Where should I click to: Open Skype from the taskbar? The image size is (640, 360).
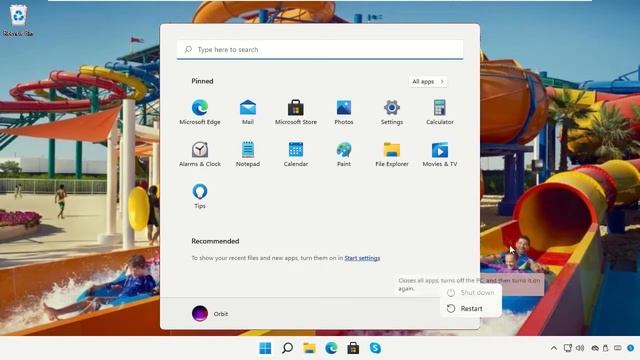click(375, 348)
